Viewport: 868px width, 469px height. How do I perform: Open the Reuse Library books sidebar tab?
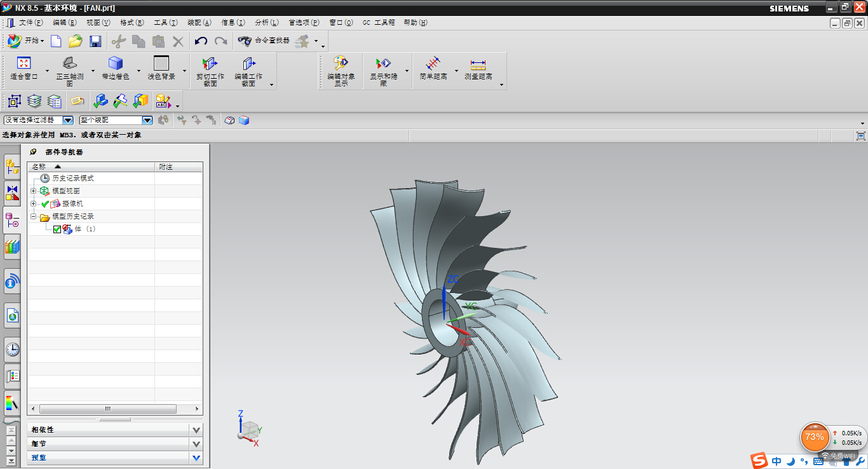12,247
